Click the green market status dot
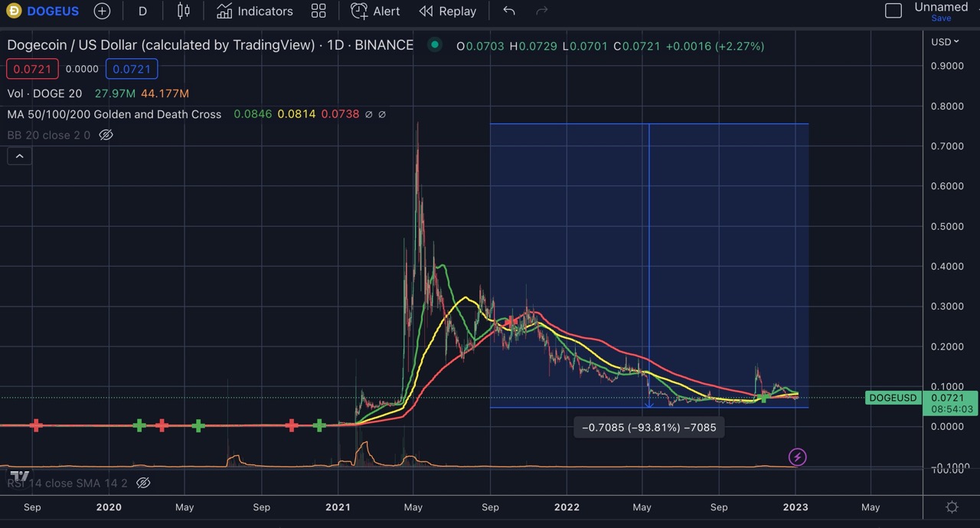This screenshot has width=980, height=528. click(x=435, y=44)
